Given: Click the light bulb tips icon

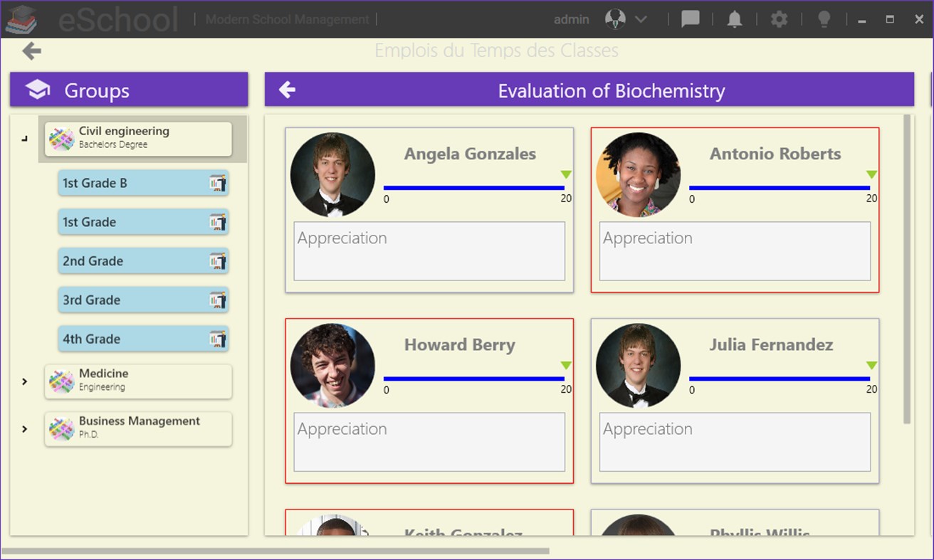Looking at the screenshot, I should 824,19.
